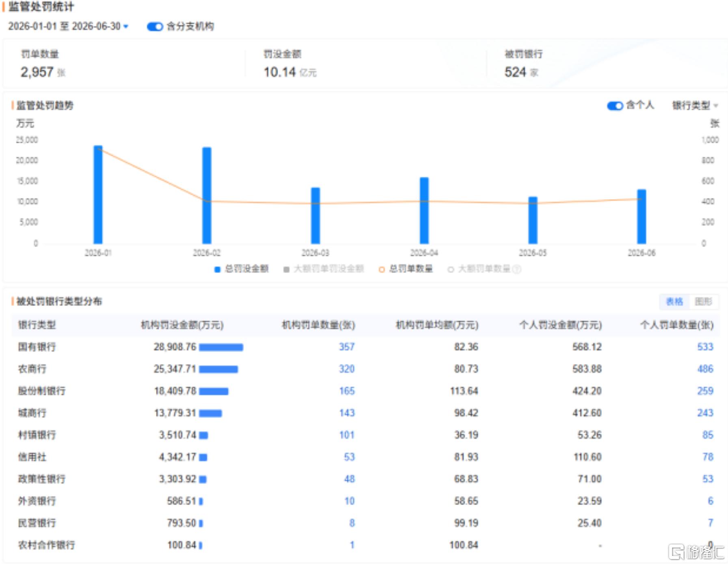Click the 机构罚单数量(张) column header
The height and width of the screenshot is (564, 728).
click(318, 325)
